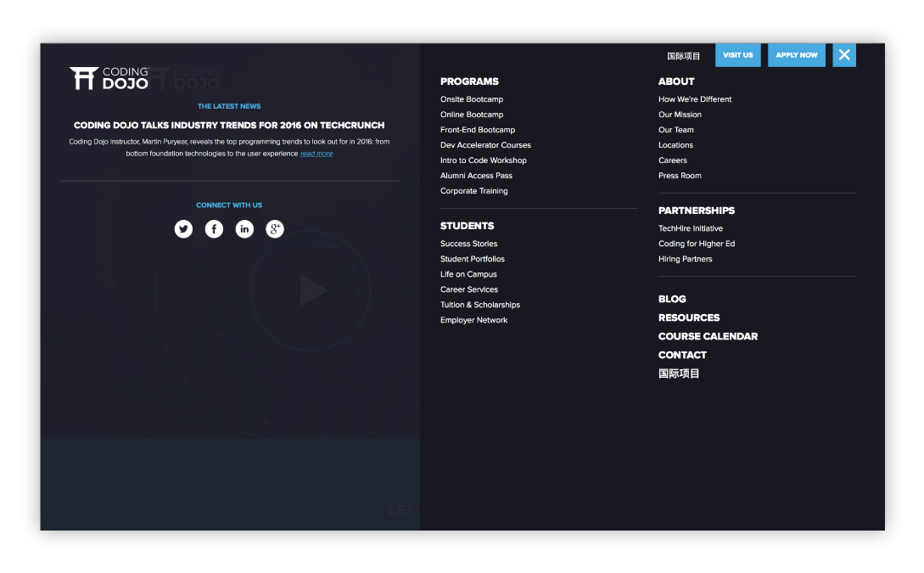Open Onsite Bootcamp
Screen dimensions: 924x573
pyautogui.click(x=472, y=99)
